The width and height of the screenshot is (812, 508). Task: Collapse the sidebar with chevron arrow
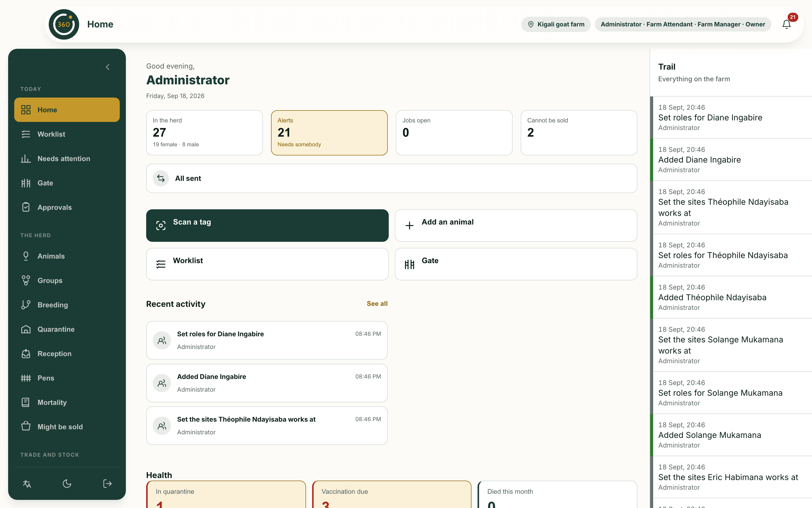click(x=108, y=67)
